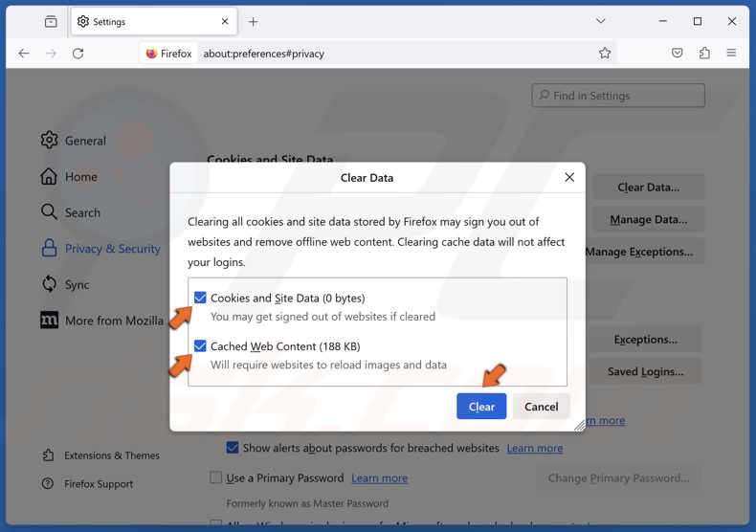Screen dimensions: 756x532
Task: Reload the current page
Action: 78,53
